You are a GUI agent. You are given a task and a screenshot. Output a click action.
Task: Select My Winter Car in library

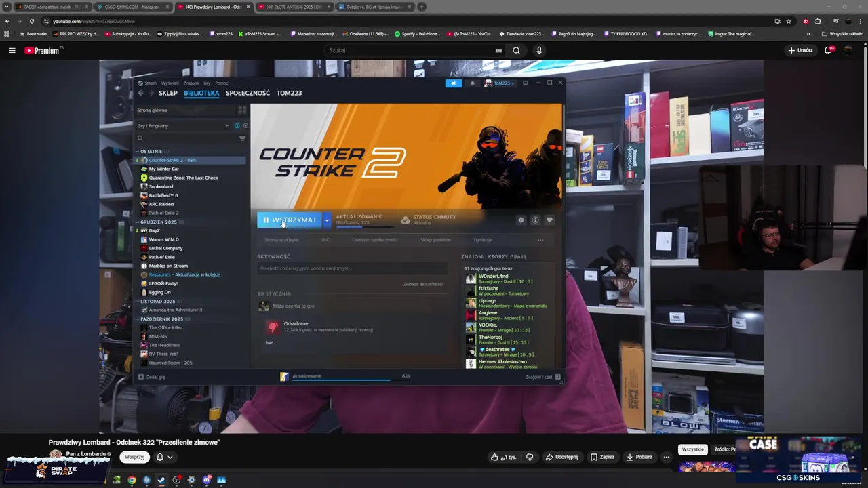click(191, 169)
